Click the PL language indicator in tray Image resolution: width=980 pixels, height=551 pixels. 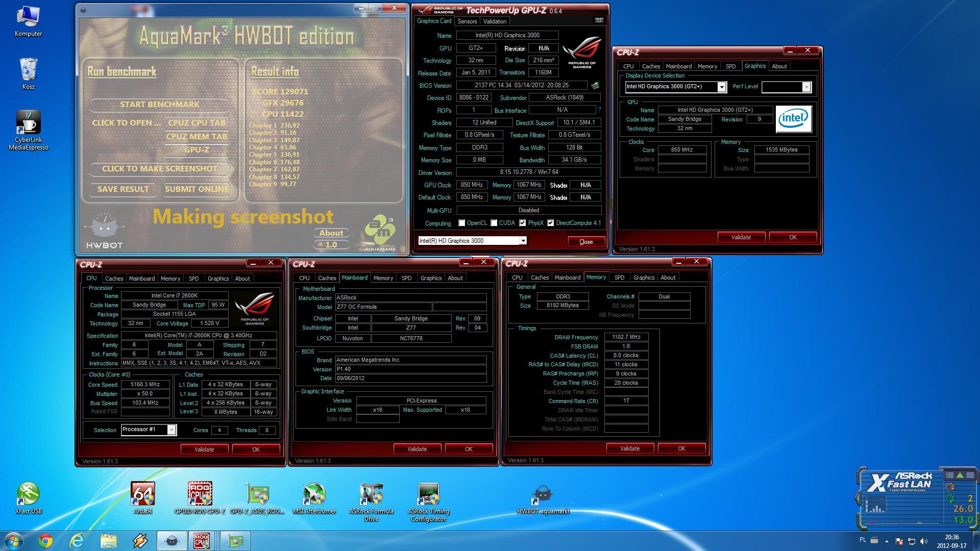point(863,540)
